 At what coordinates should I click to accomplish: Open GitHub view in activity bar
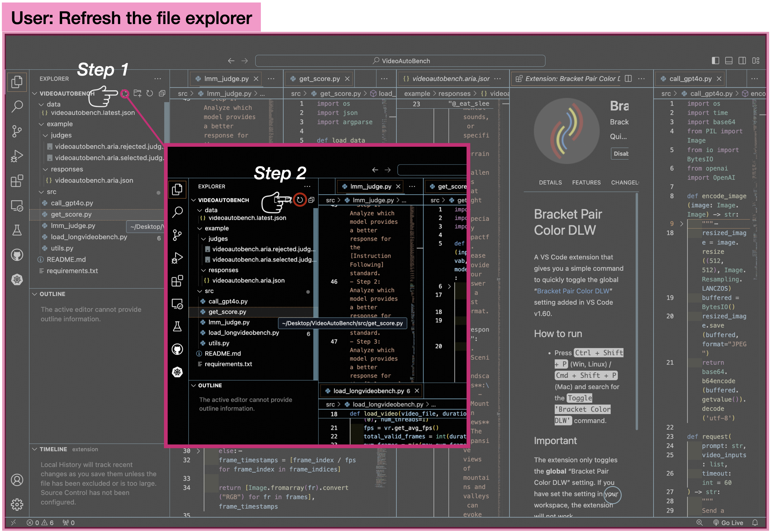(x=17, y=255)
